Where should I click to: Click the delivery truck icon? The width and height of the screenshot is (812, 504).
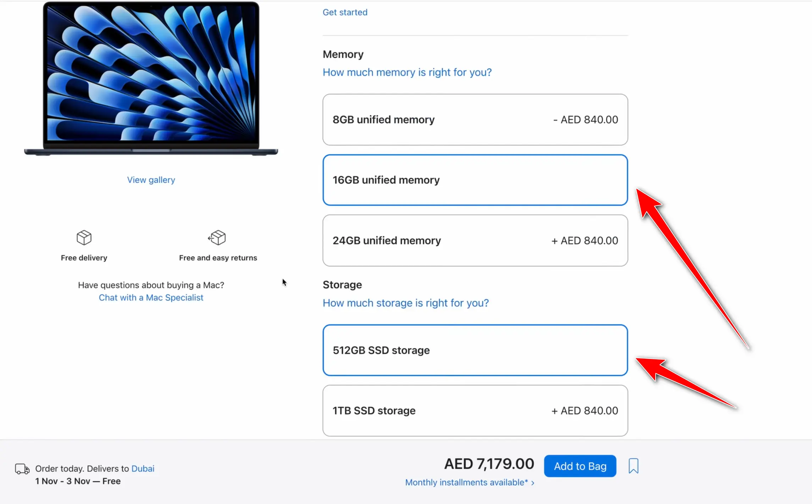point(22,469)
